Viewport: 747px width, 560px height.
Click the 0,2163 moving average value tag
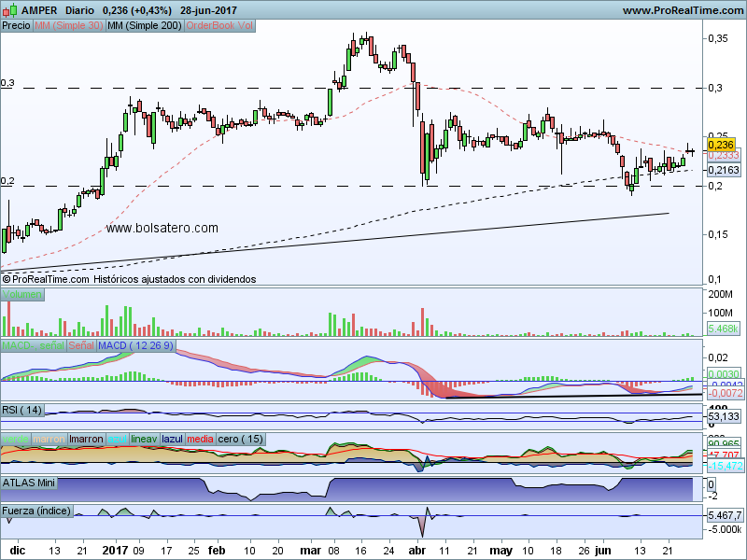point(723,171)
